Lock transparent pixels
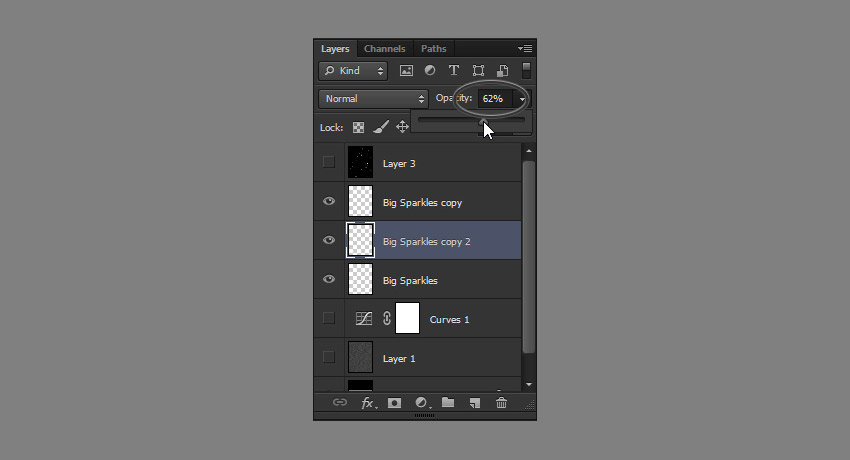 coord(358,127)
